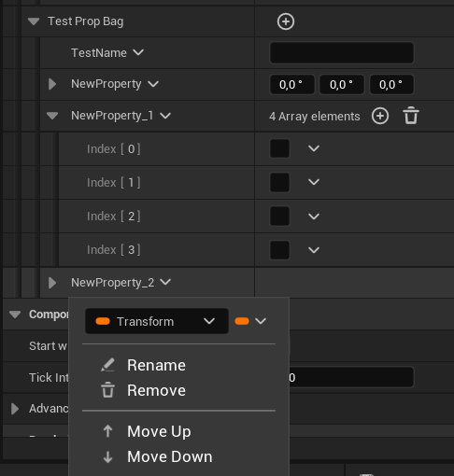Add a property to Test Prop Bag
Viewport: 454px width, 476px height.
(x=286, y=21)
